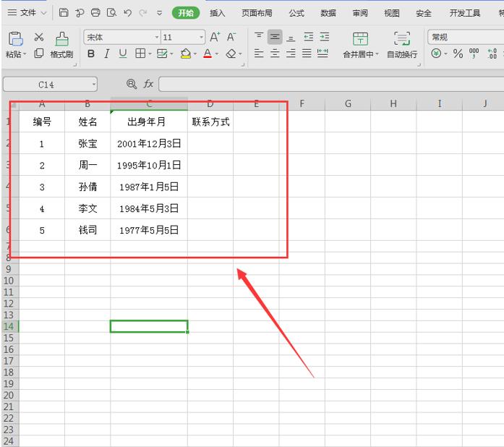Expand quick access toolbar customize arrow
Image resolution: width=504 pixels, height=447 pixels.
(x=159, y=13)
